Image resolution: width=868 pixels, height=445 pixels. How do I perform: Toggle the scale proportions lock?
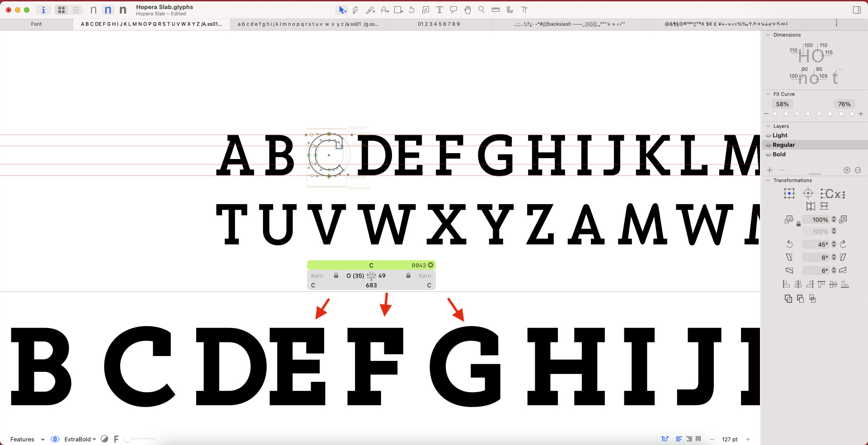click(x=798, y=224)
